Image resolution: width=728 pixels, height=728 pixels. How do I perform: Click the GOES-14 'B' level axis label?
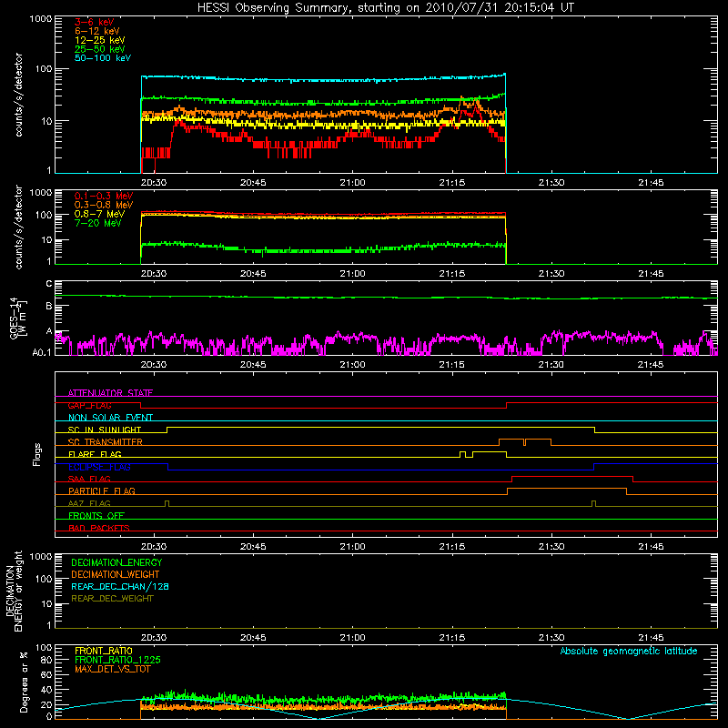49,306
